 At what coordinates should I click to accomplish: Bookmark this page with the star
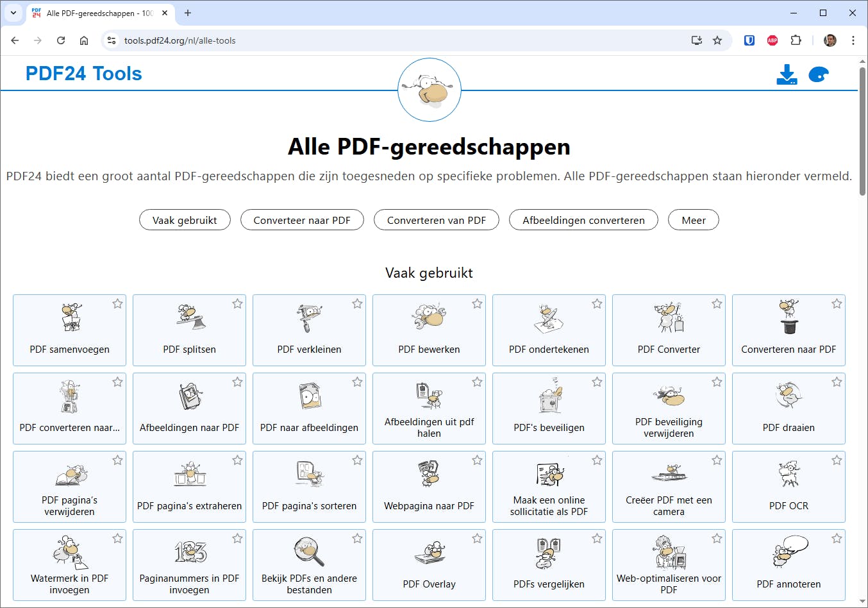click(717, 40)
